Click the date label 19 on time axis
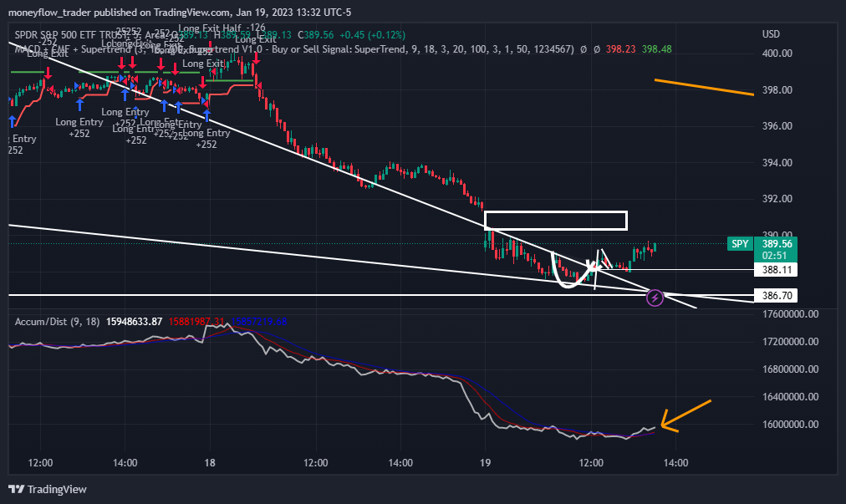 click(485, 463)
